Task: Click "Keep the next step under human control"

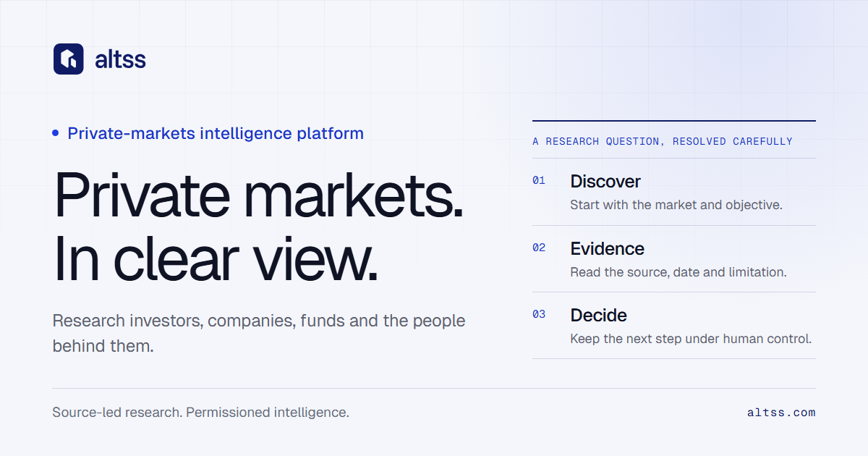Action: coord(691,339)
